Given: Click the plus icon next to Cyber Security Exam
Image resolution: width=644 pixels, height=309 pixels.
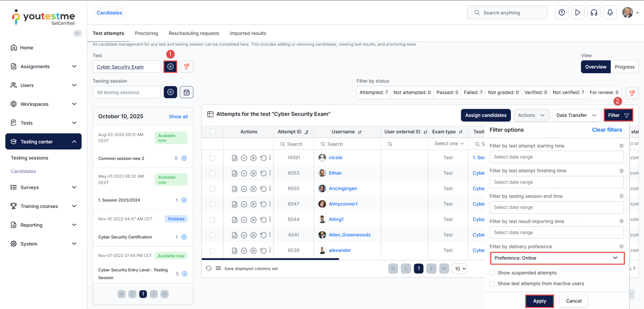Looking at the screenshot, I should point(170,67).
